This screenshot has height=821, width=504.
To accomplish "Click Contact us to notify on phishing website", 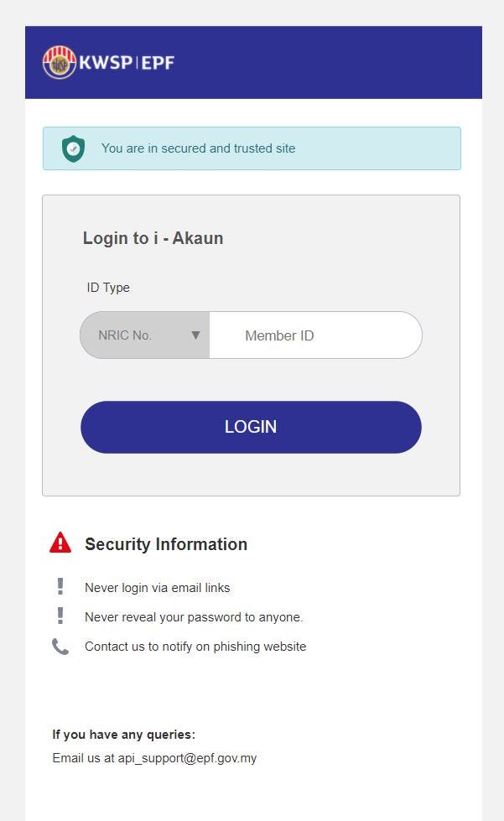I will point(195,647).
